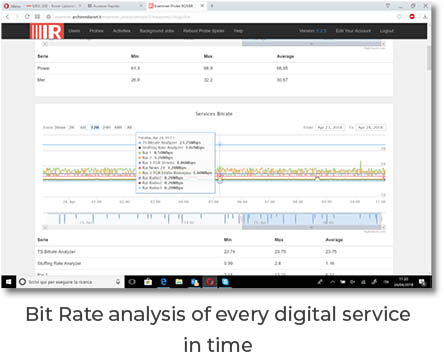The height and width of the screenshot is (360, 444).
Task: Click the Windows Start button
Action: pyautogui.click(x=9, y=282)
